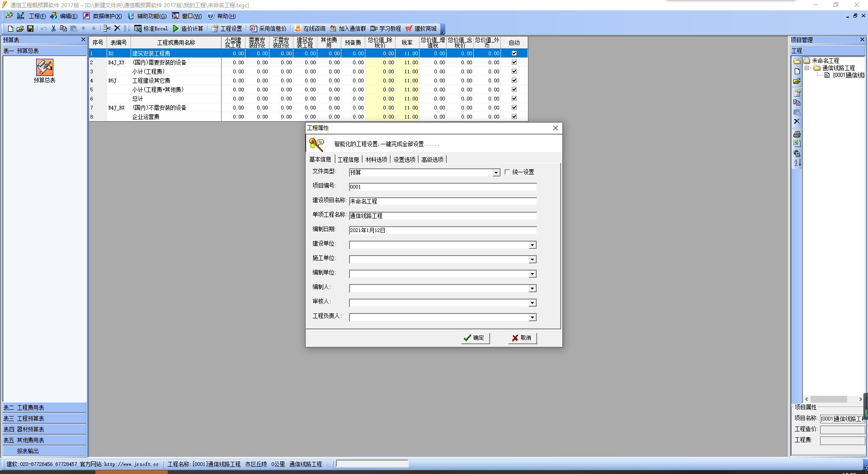Open the 编制单位 dropdown arrow
The image size is (868, 474).
pos(533,274)
